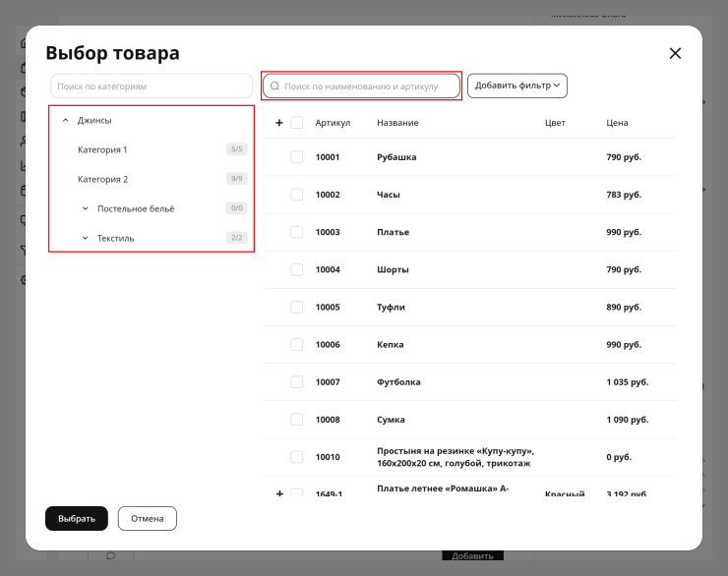Click product name Шорты

tap(393, 270)
